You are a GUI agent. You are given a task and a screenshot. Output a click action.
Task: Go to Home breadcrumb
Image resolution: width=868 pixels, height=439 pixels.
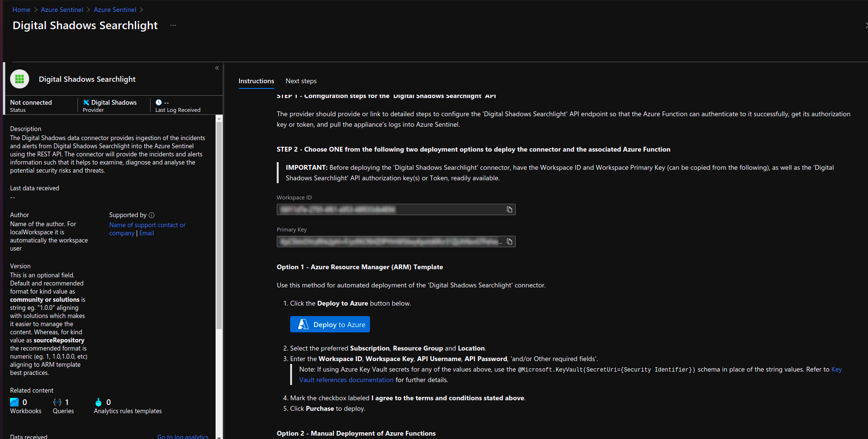21,10
